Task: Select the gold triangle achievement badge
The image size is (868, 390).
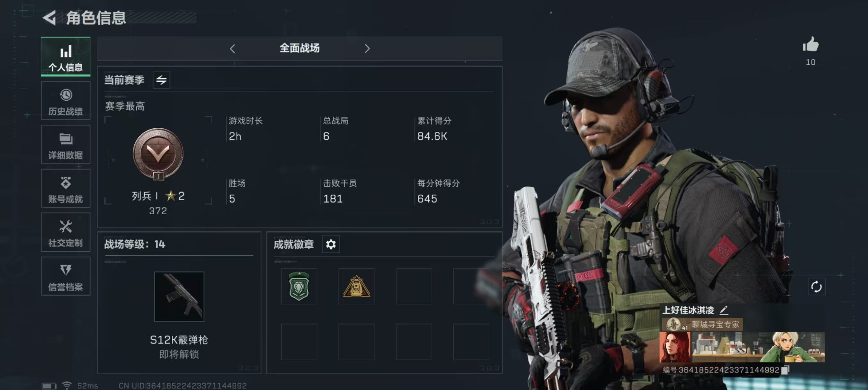Action: click(x=356, y=287)
